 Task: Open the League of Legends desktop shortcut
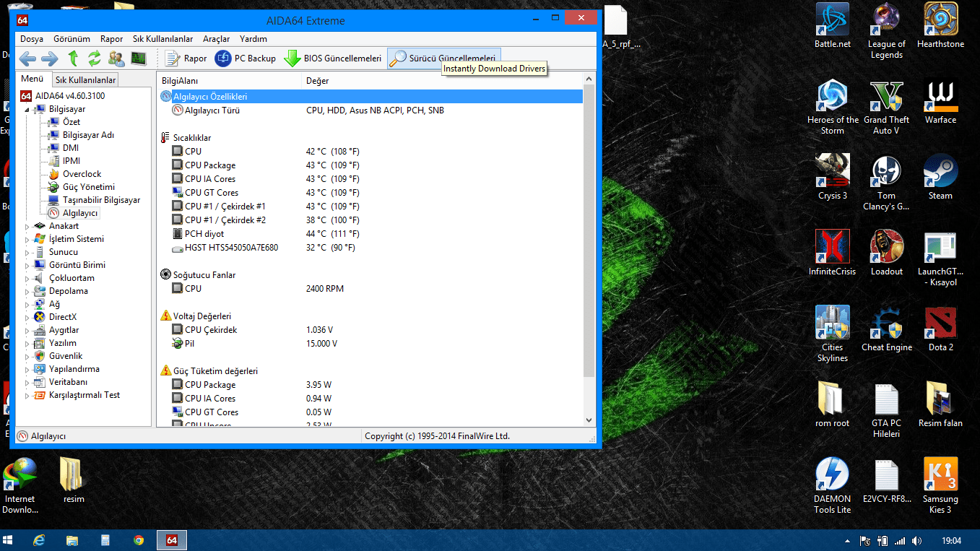pyautogui.click(x=886, y=31)
